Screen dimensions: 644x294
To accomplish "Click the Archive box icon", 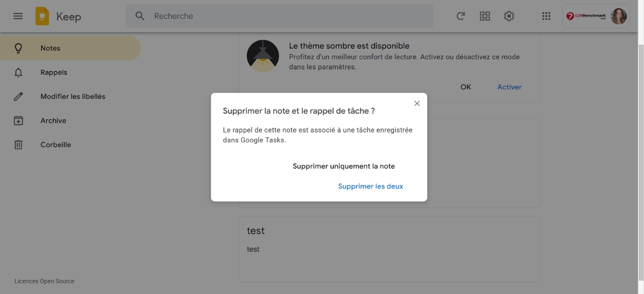I will pos(18,121).
